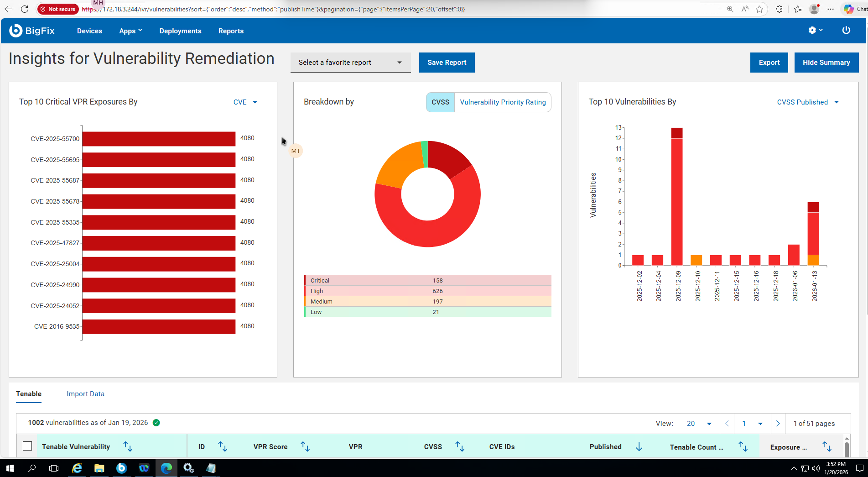Sort by Tenable Vulnerability column arrows
This screenshot has height=477, width=868.
[128, 446]
